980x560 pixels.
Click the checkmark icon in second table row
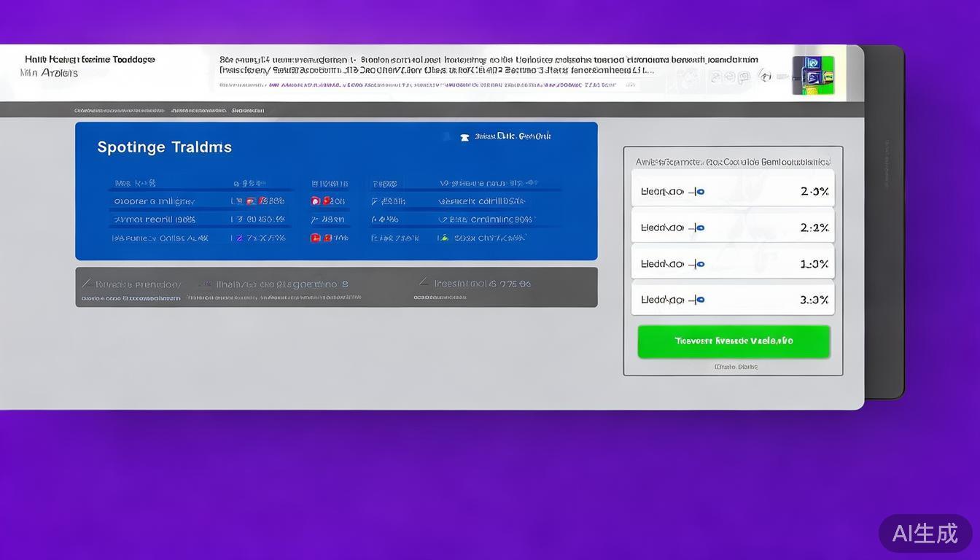pos(443,219)
